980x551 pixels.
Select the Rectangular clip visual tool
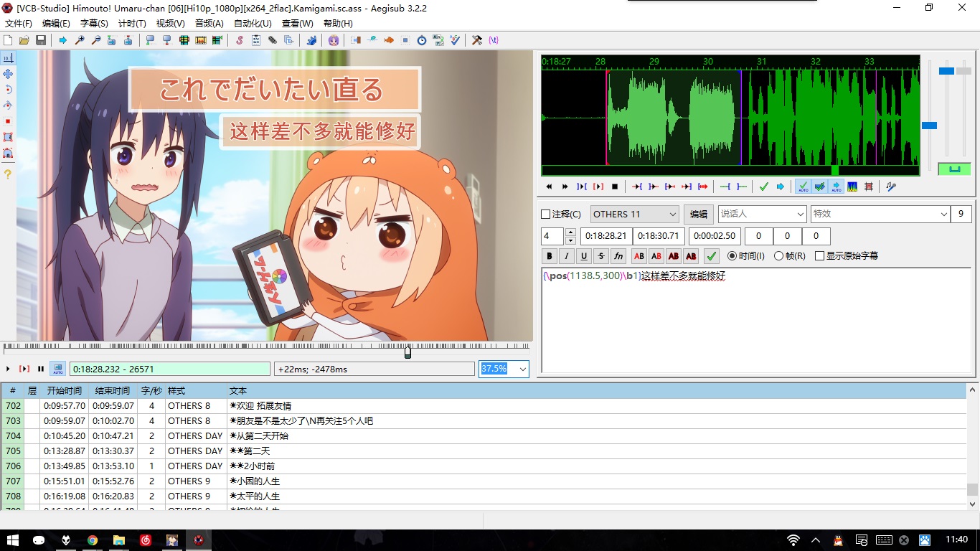[8, 136]
